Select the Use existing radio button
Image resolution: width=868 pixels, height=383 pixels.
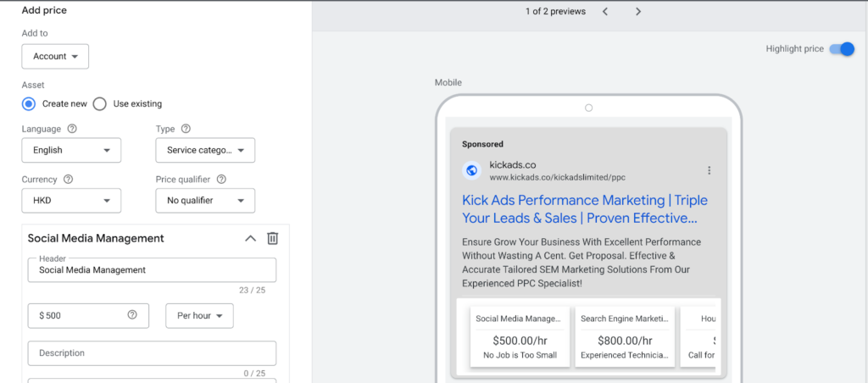100,104
